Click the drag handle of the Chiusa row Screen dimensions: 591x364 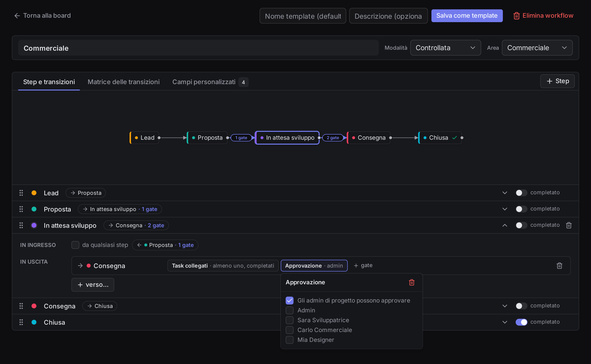(x=21, y=322)
